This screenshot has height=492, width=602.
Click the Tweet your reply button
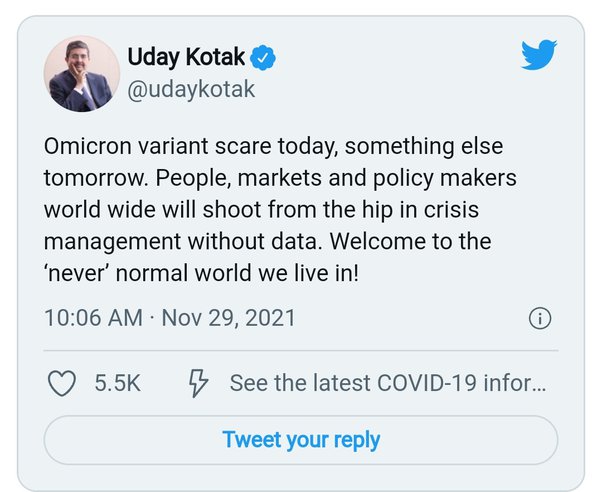coord(301,440)
